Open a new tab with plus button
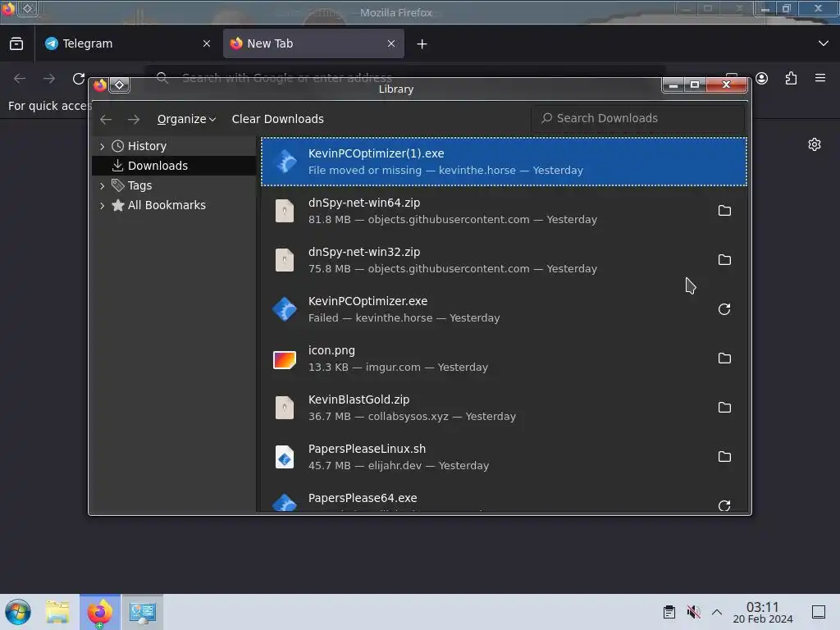The width and height of the screenshot is (840, 630). click(x=422, y=44)
